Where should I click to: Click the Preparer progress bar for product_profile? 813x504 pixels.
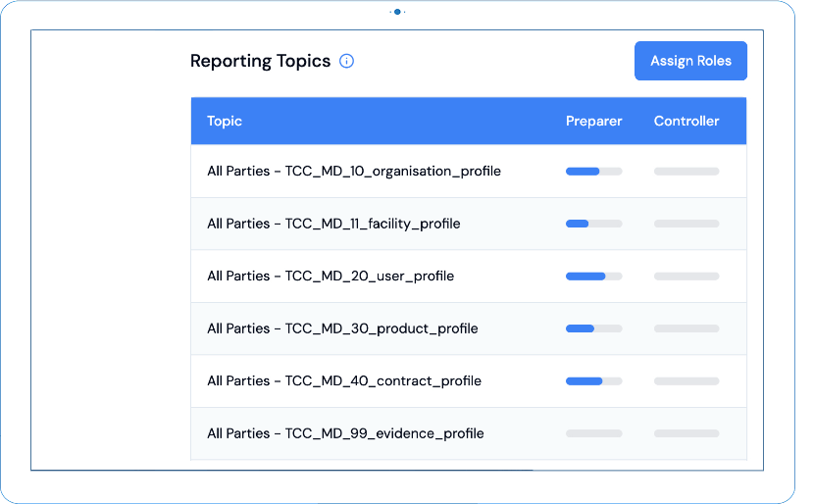pyautogui.click(x=593, y=328)
